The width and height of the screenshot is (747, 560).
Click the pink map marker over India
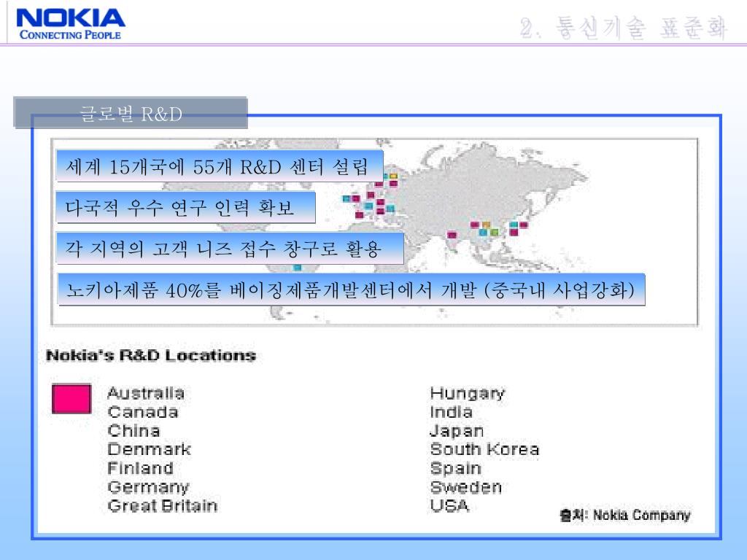click(452, 235)
